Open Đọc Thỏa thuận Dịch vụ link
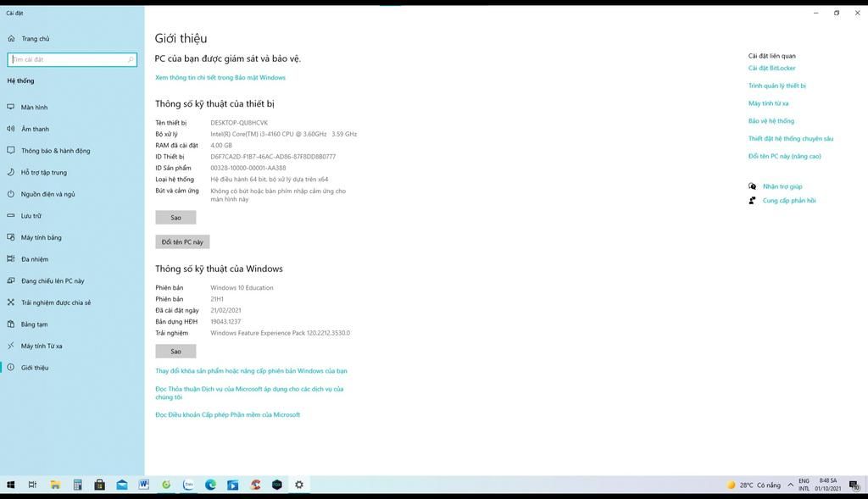Screen dimensions: 868x499 coord(249,393)
